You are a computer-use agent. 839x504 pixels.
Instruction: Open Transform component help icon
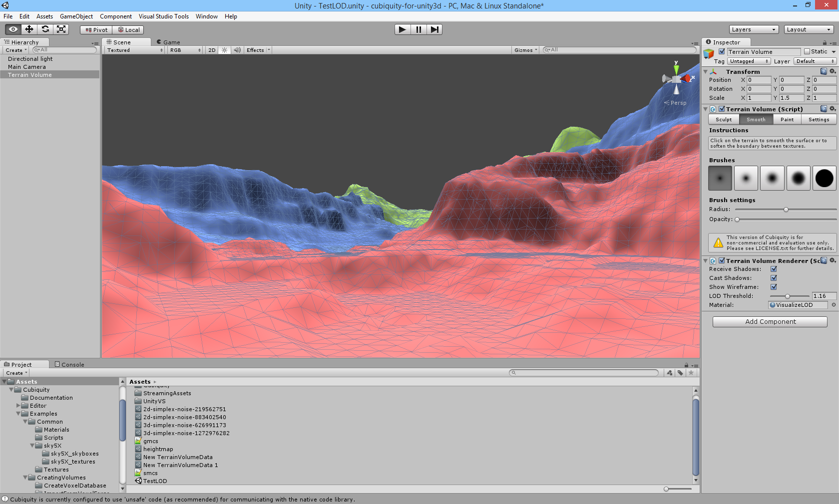coord(824,71)
